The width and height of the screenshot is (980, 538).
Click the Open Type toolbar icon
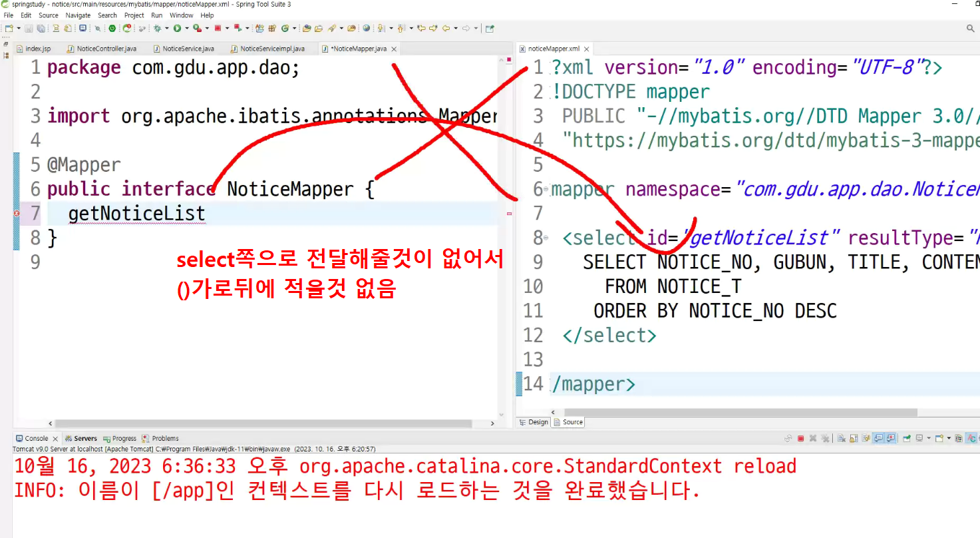(307, 29)
